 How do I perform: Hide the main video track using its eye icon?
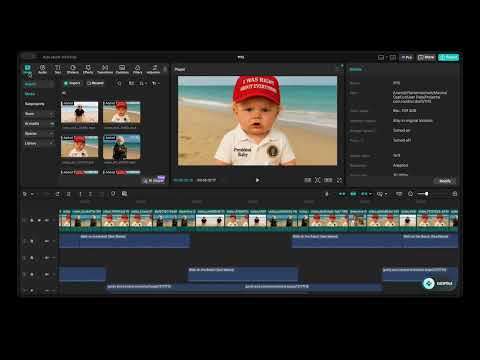coord(39,220)
